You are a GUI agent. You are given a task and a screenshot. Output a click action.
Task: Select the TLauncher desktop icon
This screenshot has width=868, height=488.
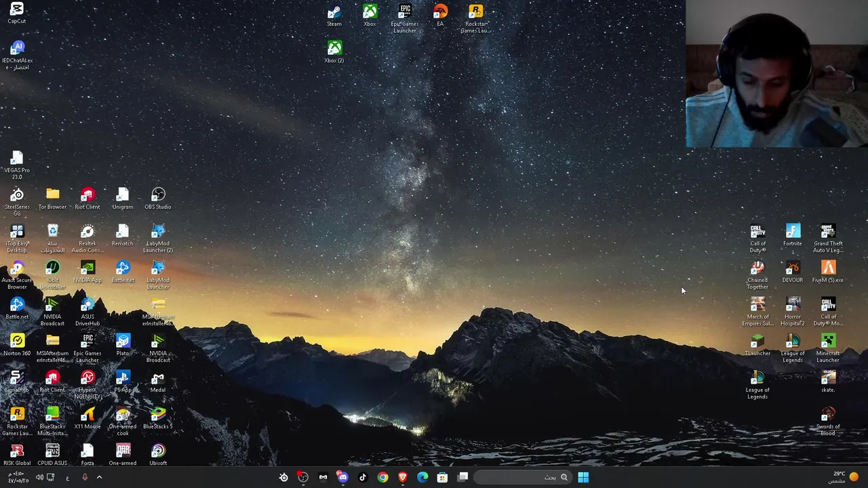coord(757,344)
